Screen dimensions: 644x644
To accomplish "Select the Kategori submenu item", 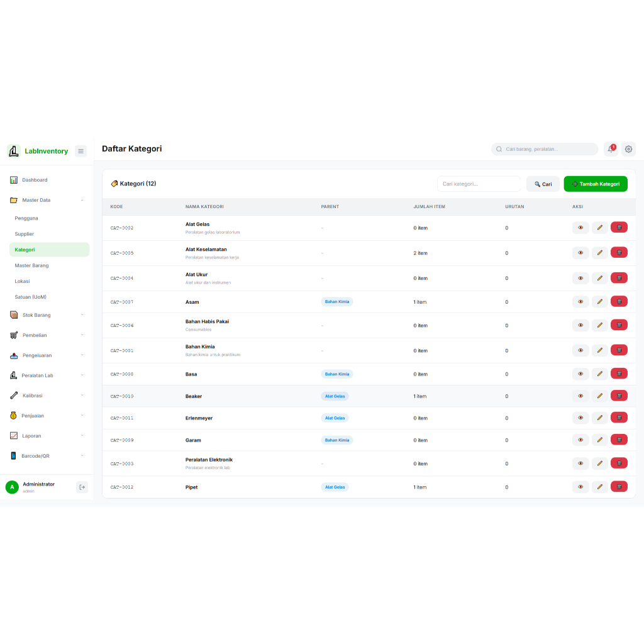I will (49, 250).
